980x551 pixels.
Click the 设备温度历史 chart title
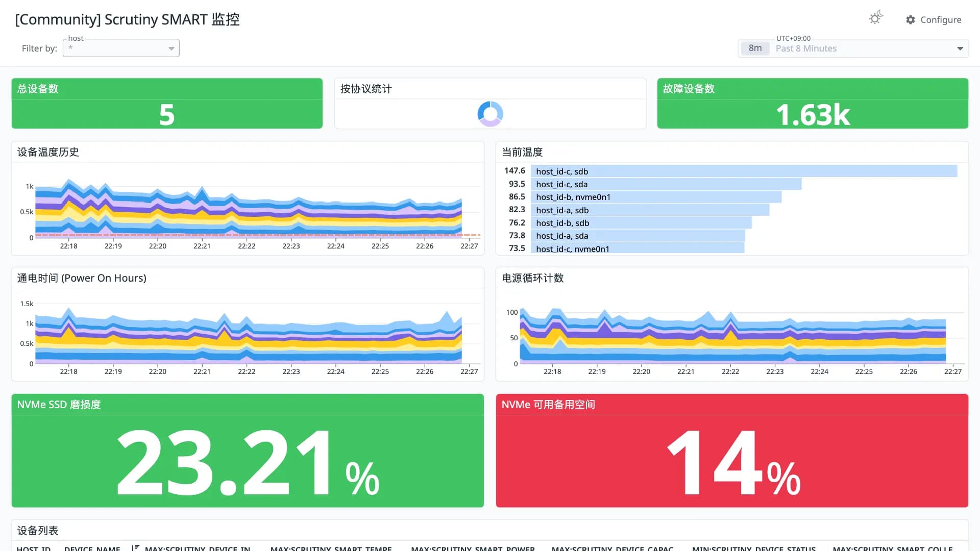tap(48, 152)
